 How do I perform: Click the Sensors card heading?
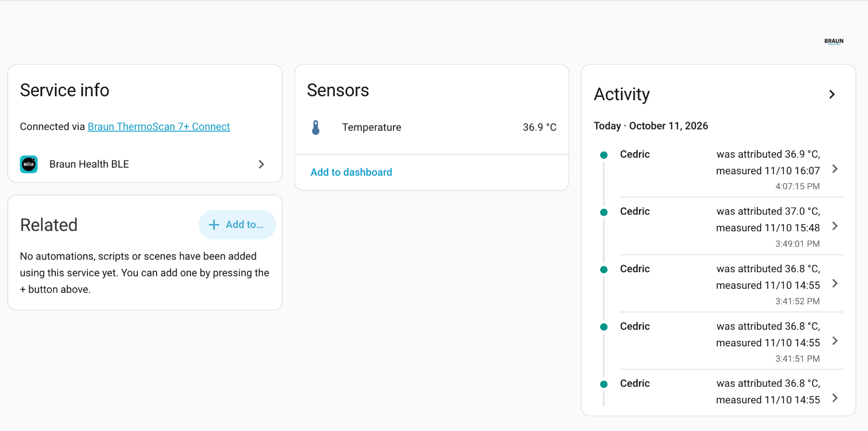[x=338, y=90]
